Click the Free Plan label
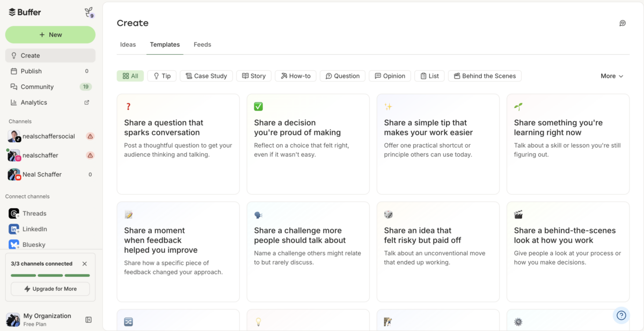 [35, 324]
